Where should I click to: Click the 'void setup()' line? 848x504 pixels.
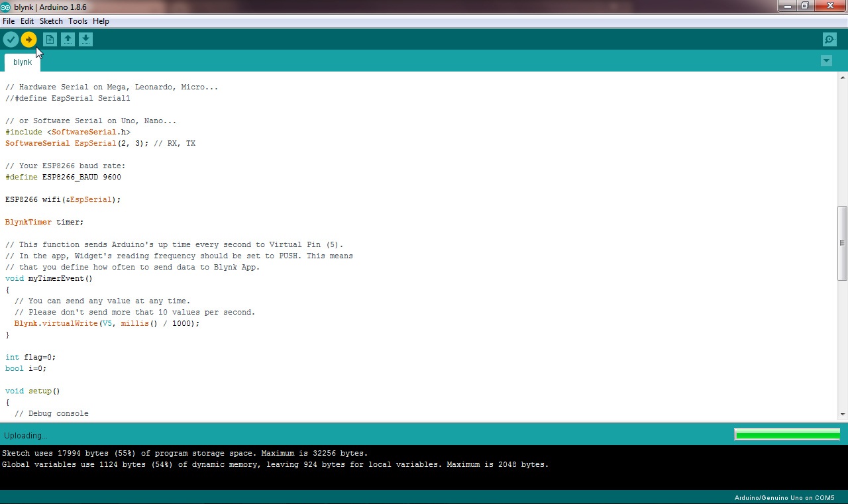coord(32,391)
